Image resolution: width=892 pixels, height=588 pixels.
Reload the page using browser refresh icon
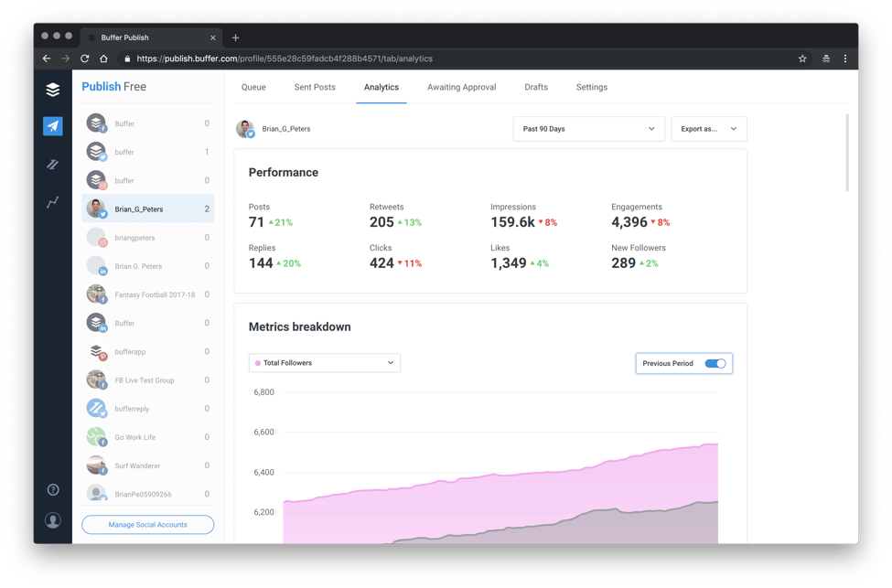85,59
